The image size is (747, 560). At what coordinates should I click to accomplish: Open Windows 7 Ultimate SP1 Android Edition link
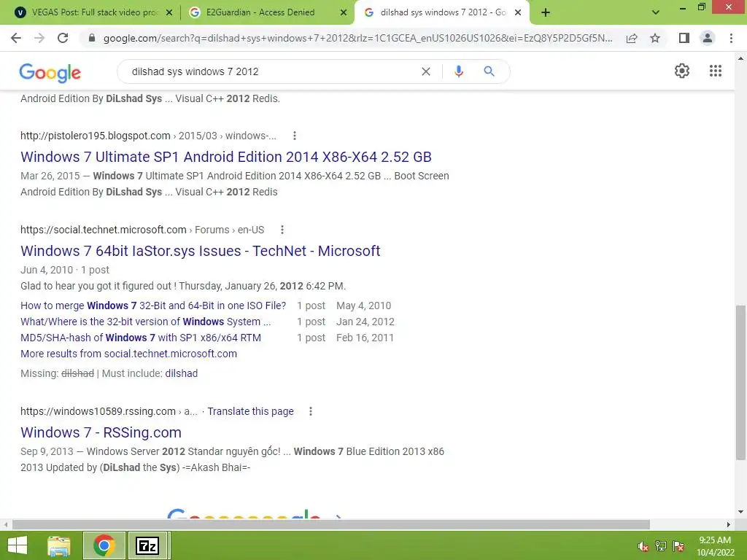click(226, 157)
